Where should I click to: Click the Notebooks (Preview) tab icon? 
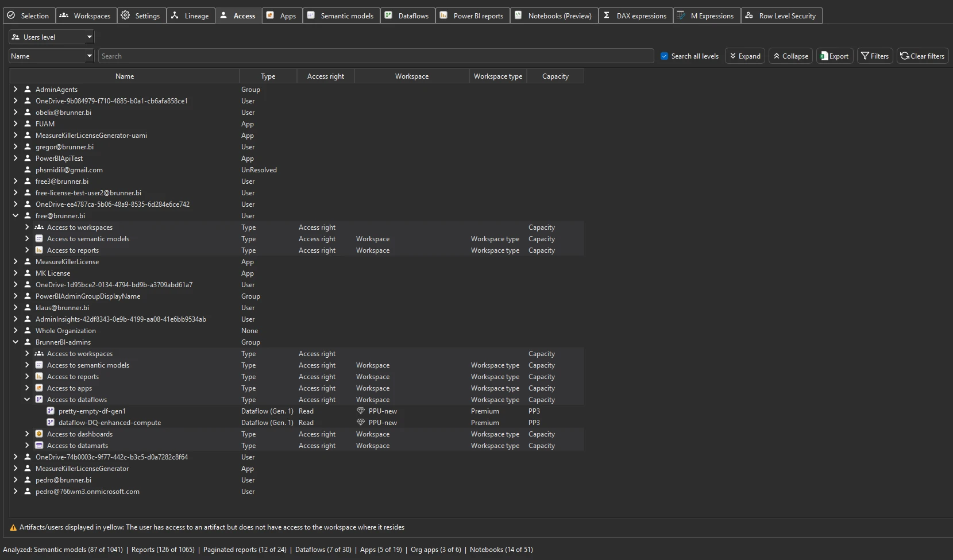(518, 16)
